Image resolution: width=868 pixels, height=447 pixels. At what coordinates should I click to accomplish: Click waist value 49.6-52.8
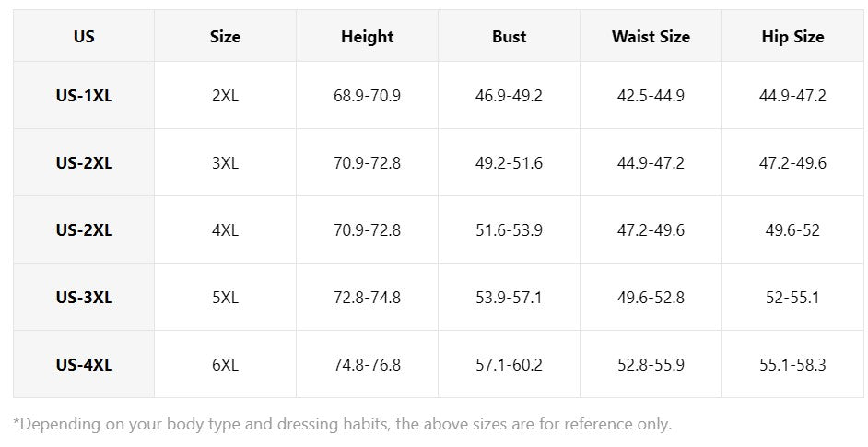pos(651,298)
